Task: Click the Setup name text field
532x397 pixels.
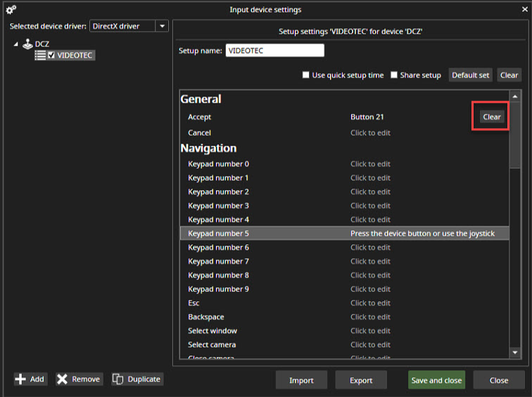Action: point(274,51)
